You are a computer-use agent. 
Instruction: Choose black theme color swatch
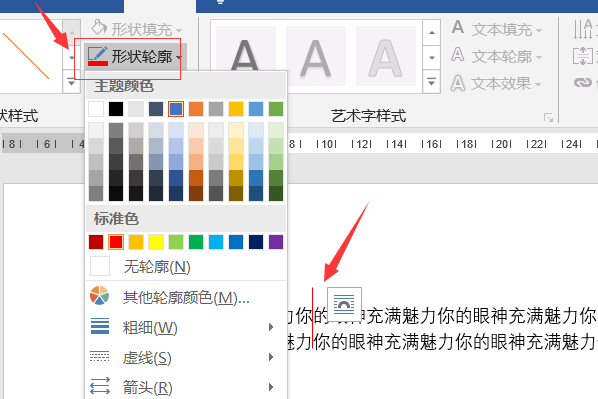point(116,109)
